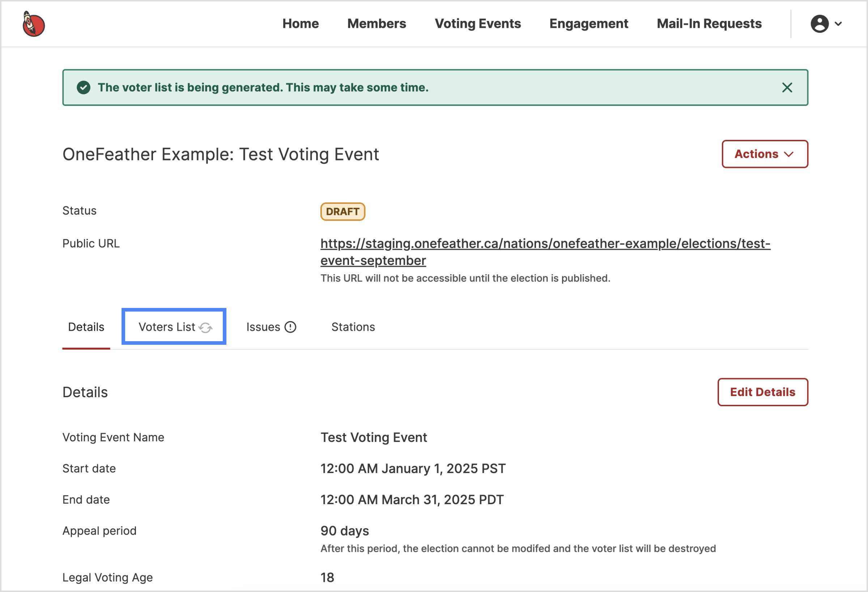
Task: Go to the Home page
Action: pyautogui.click(x=300, y=23)
